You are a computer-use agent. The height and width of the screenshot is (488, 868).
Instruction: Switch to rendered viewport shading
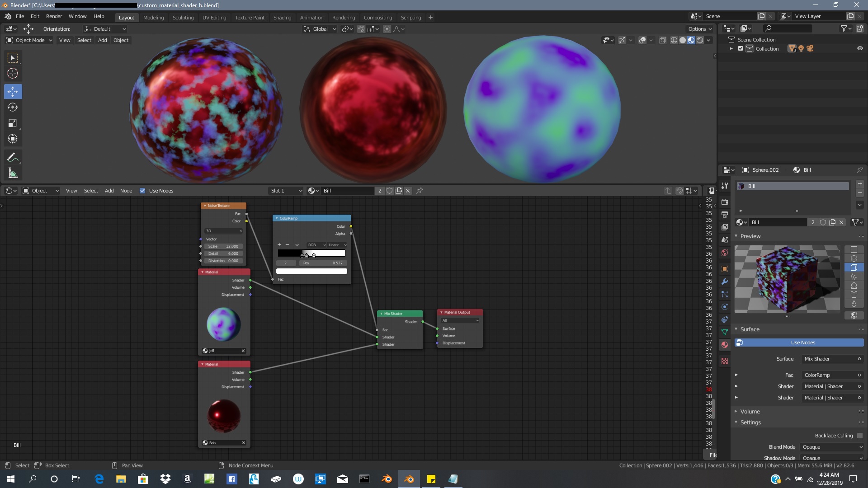700,40
